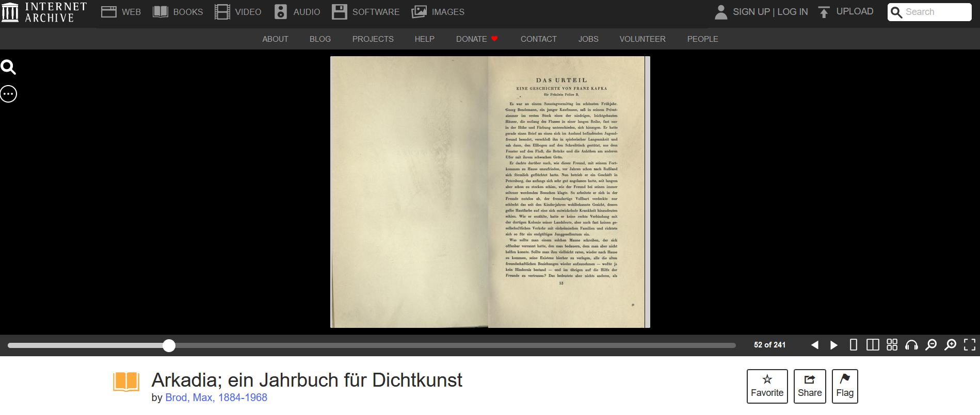Screen dimensions: 980x415
Task: Open the Upload page
Action: coord(846,11)
